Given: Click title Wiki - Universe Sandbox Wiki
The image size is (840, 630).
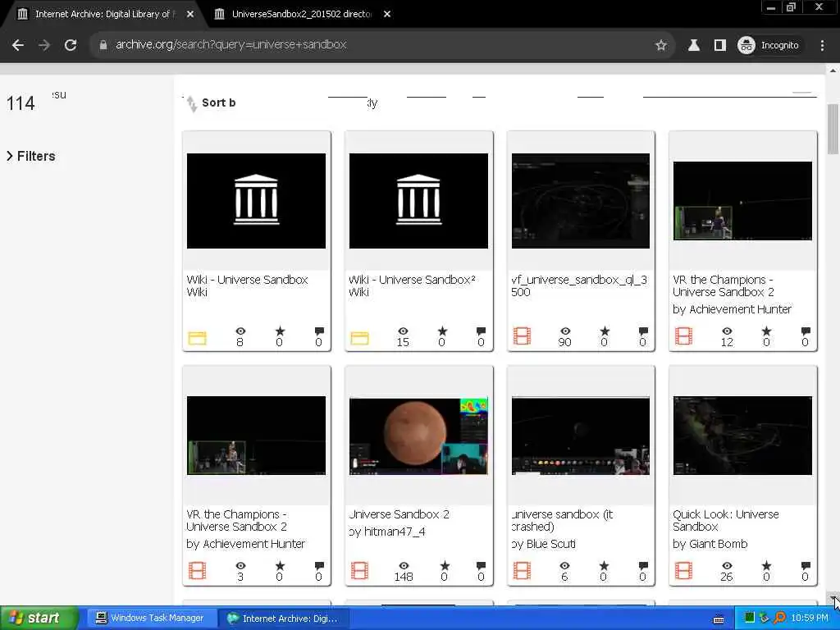Looking at the screenshot, I should pyautogui.click(x=247, y=285).
